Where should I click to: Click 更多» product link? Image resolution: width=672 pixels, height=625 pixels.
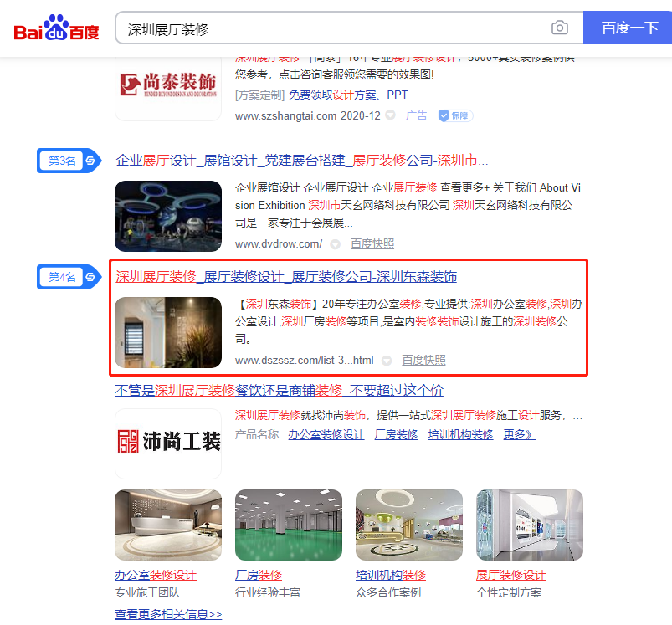(519, 434)
